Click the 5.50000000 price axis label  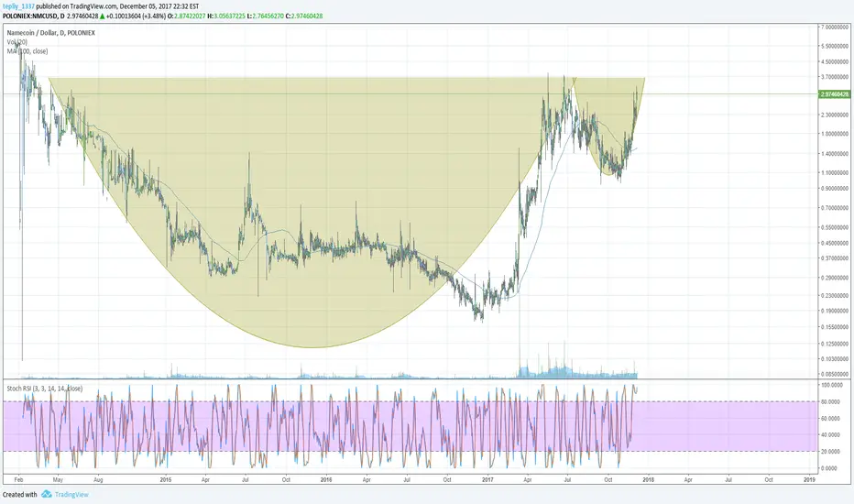(x=836, y=47)
